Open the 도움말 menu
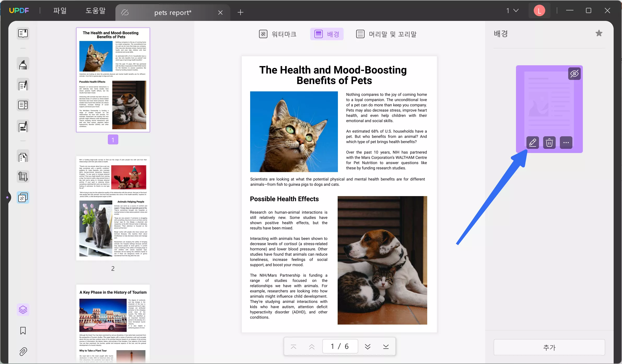 pos(96,11)
